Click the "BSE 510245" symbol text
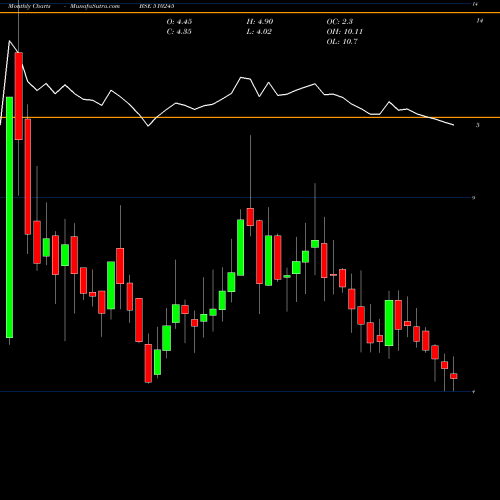Screen dimensions: 500x500 pos(157,6)
